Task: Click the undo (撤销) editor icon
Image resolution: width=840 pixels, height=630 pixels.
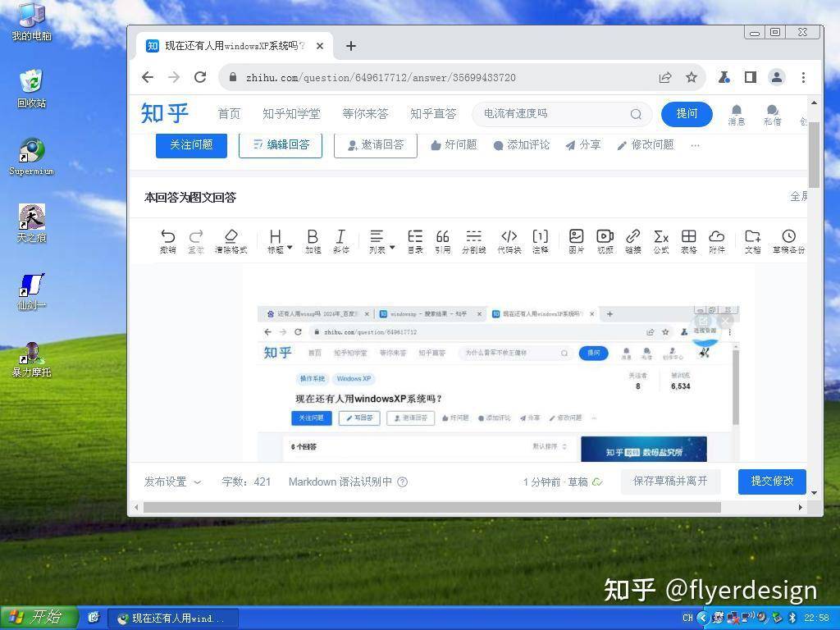Action: point(167,241)
